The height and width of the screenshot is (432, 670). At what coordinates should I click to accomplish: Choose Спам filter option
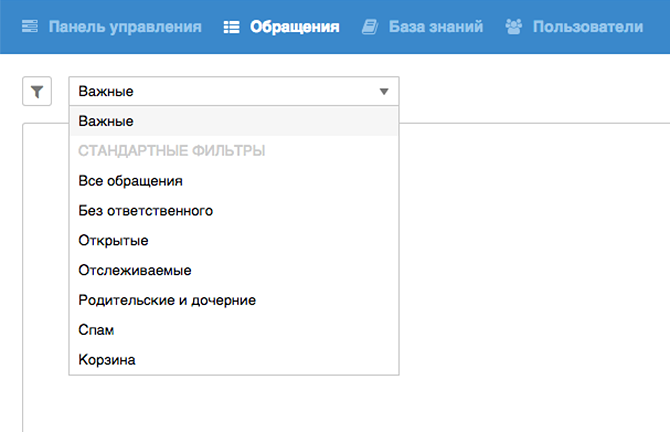[x=234, y=330]
